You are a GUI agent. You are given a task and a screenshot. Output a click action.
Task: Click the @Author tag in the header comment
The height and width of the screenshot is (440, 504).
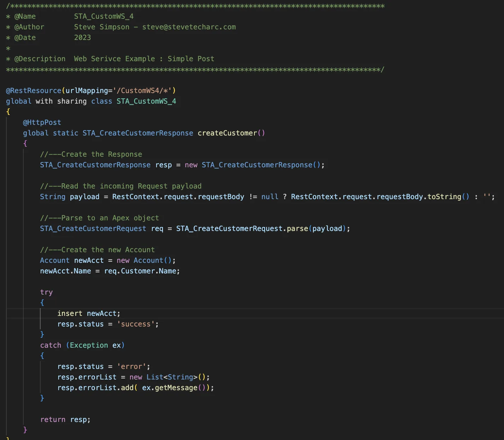tap(29, 27)
